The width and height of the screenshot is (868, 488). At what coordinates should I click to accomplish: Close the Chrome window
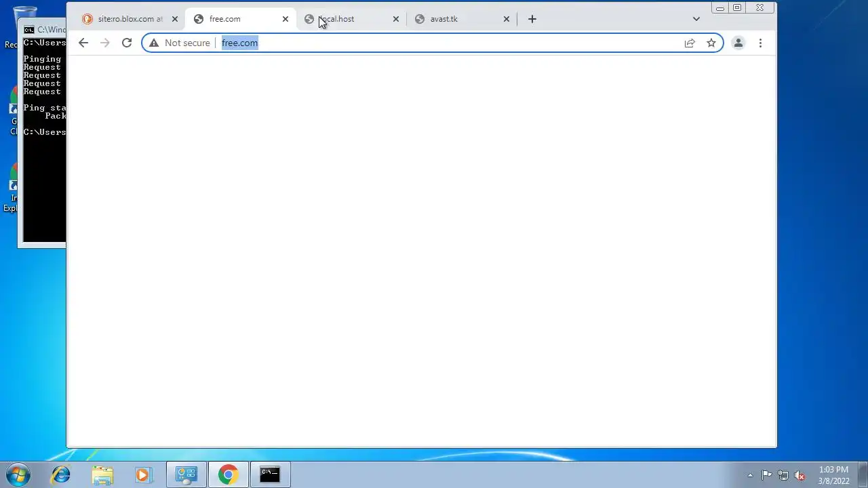point(760,8)
